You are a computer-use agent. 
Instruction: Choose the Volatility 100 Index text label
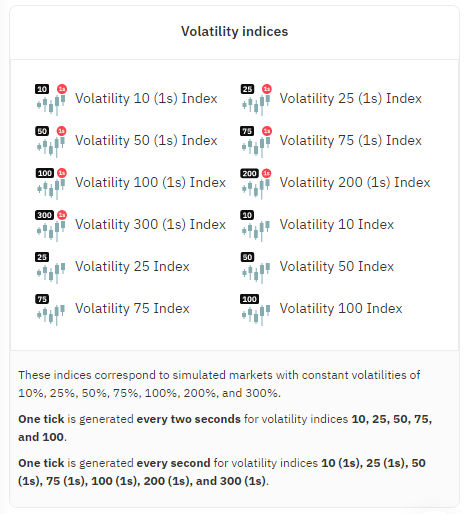(x=341, y=309)
